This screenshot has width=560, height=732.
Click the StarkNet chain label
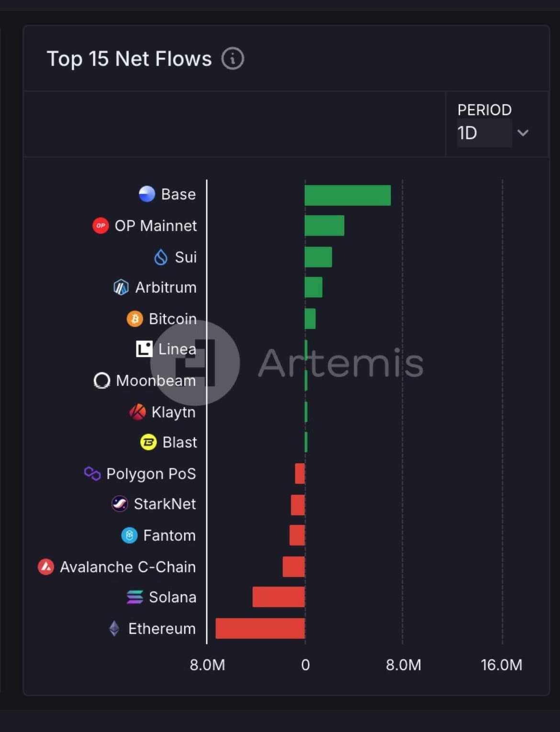(x=165, y=504)
